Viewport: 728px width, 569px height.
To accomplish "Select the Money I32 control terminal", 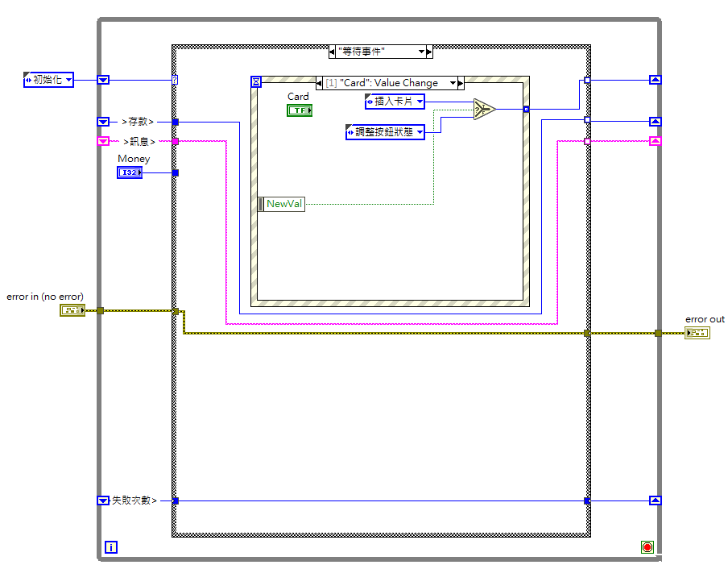I will (129, 172).
